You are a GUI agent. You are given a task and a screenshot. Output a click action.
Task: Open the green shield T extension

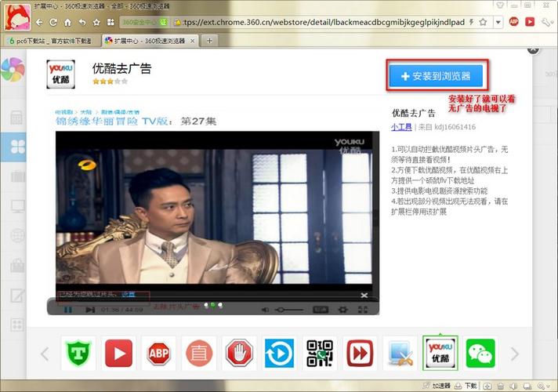click(78, 353)
